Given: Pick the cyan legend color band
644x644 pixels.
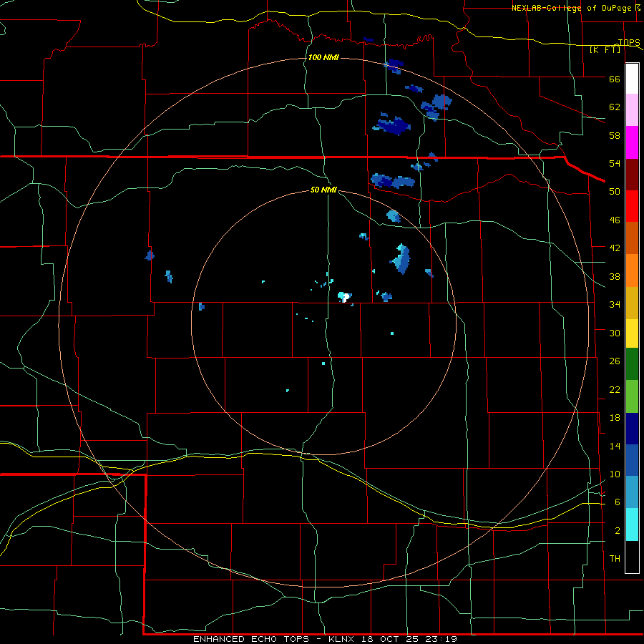Looking at the screenshot, I should pos(632,525).
